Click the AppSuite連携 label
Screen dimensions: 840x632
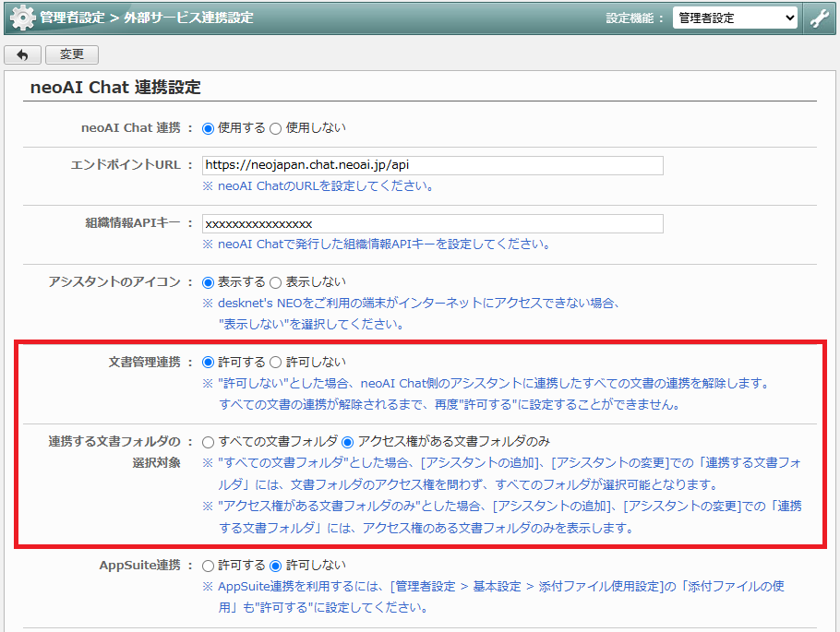(x=139, y=565)
